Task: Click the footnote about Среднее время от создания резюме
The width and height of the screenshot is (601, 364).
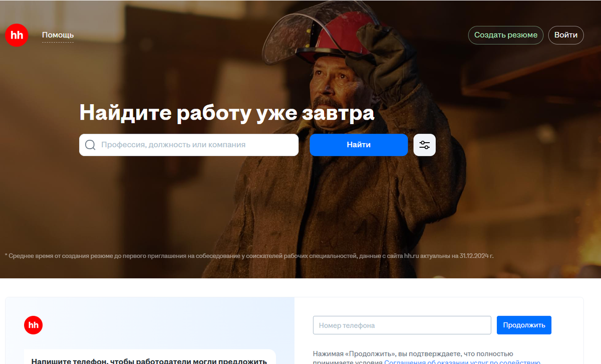Action: coord(249,256)
